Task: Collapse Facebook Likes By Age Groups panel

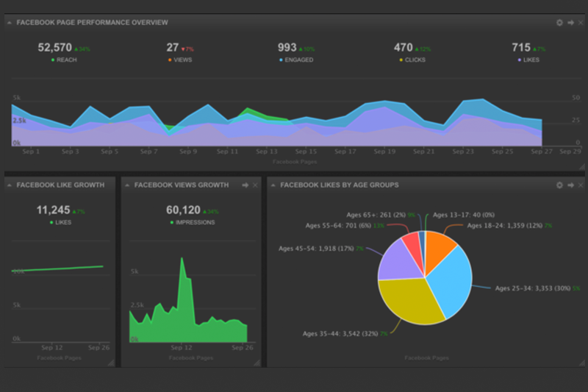Action: tap(273, 185)
